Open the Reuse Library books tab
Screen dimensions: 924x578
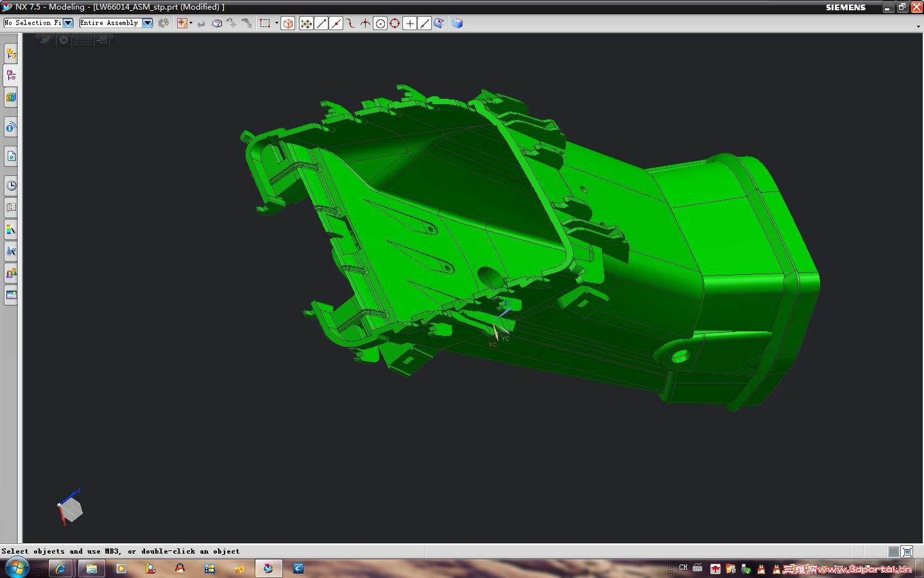(11, 98)
